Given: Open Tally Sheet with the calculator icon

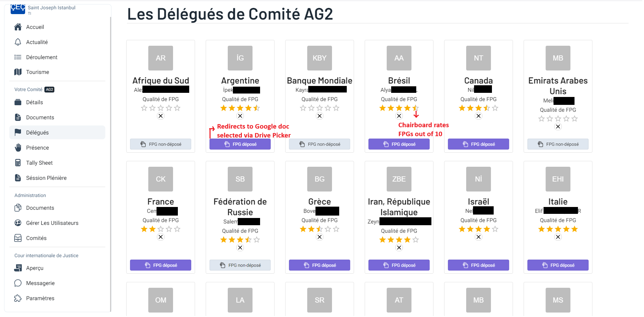Looking at the screenshot, I should (x=18, y=163).
